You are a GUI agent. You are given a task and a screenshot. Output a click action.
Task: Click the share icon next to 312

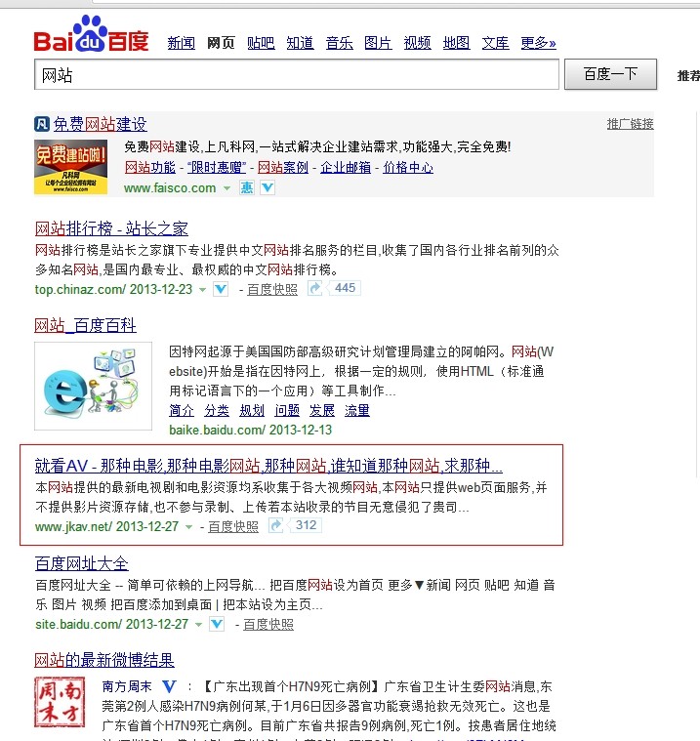[276, 525]
